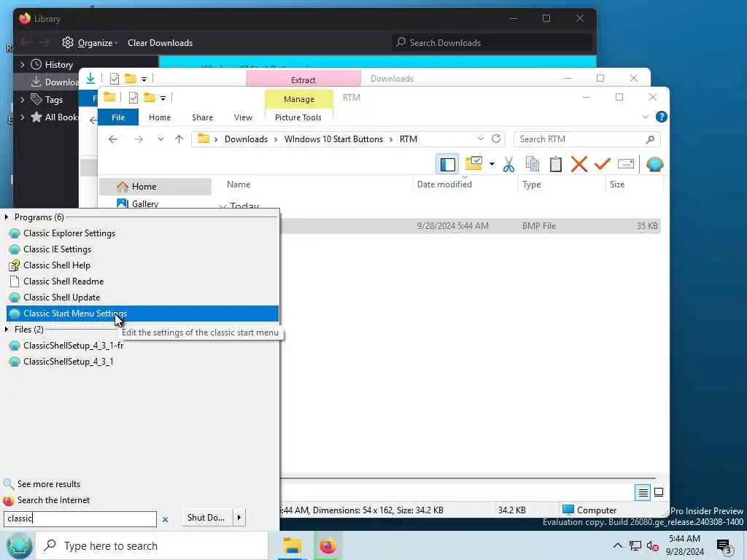Refresh the RTM folder address bar
Image resolution: width=747 pixels, height=560 pixels.
[496, 139]
